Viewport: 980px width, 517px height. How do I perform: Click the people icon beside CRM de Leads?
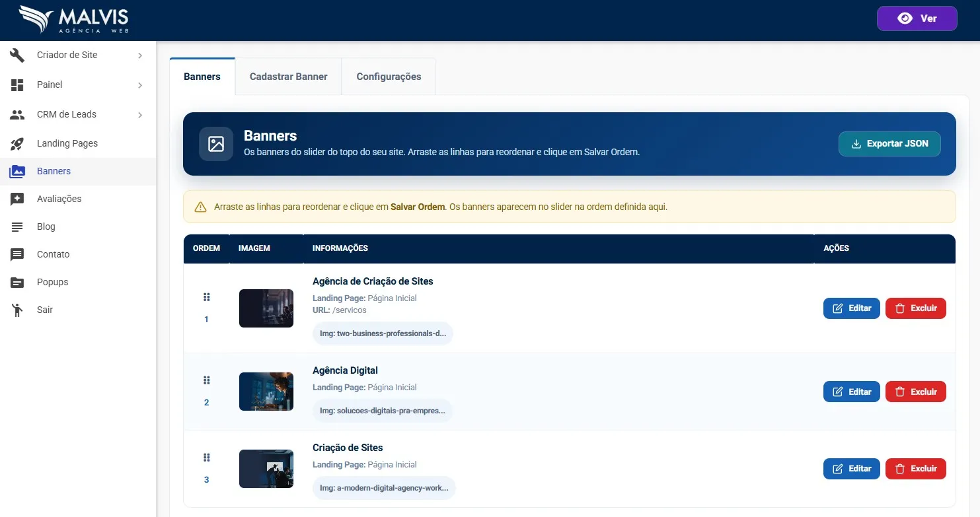pos(17,114)
